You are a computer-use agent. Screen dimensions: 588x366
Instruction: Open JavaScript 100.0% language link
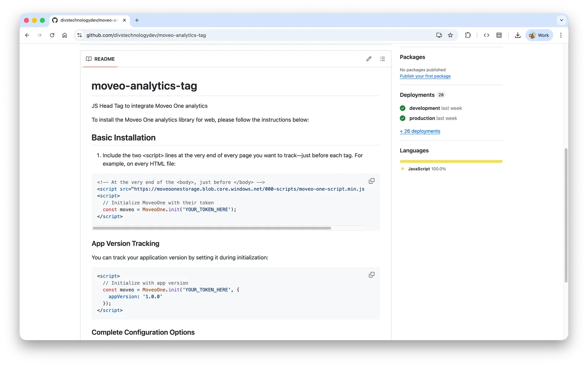click(427, 169)
